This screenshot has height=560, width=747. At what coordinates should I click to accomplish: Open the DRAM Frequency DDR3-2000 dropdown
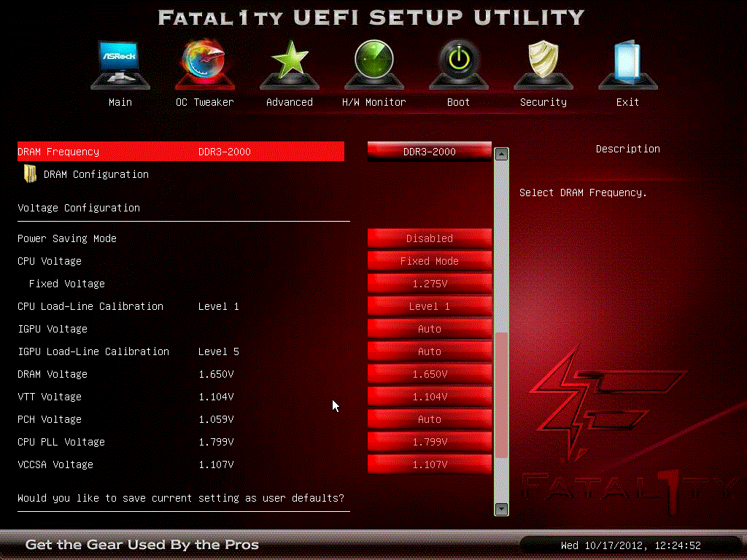click(x=430, y=152)
